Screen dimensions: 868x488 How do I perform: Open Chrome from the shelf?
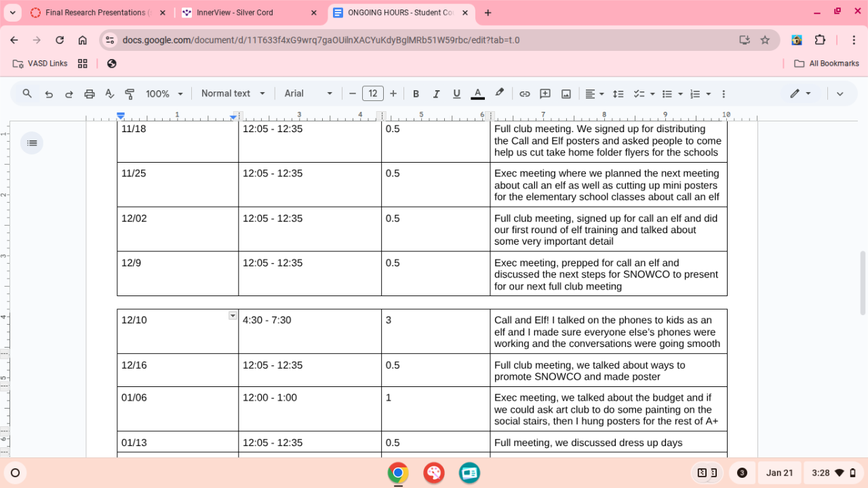398,472
